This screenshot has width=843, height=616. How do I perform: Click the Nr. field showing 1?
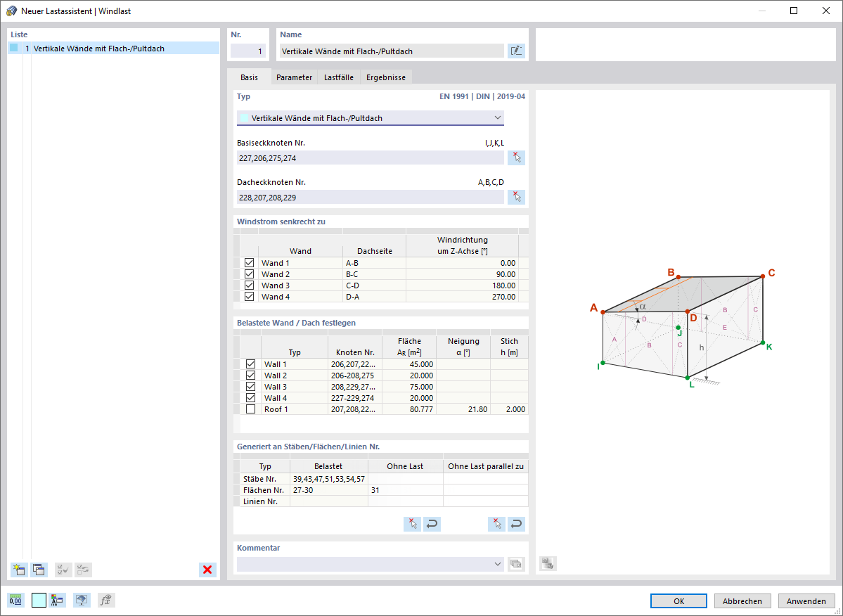point(248,51)
